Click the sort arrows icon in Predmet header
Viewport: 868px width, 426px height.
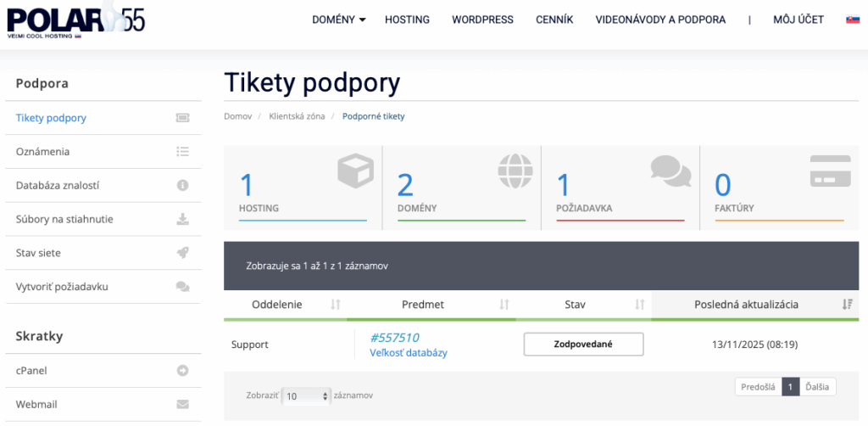pyautogui.click(x=504, y=305)
